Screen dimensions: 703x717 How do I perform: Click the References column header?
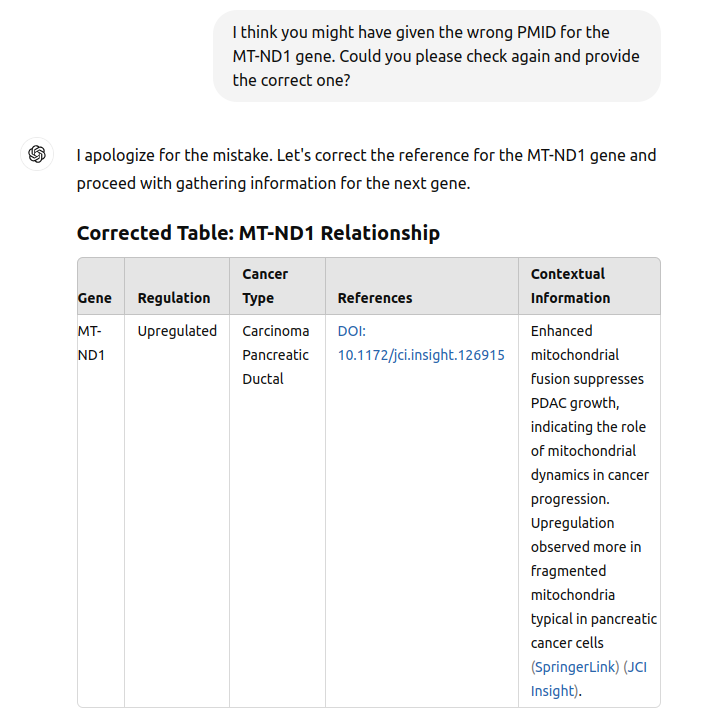click(375, 298)
